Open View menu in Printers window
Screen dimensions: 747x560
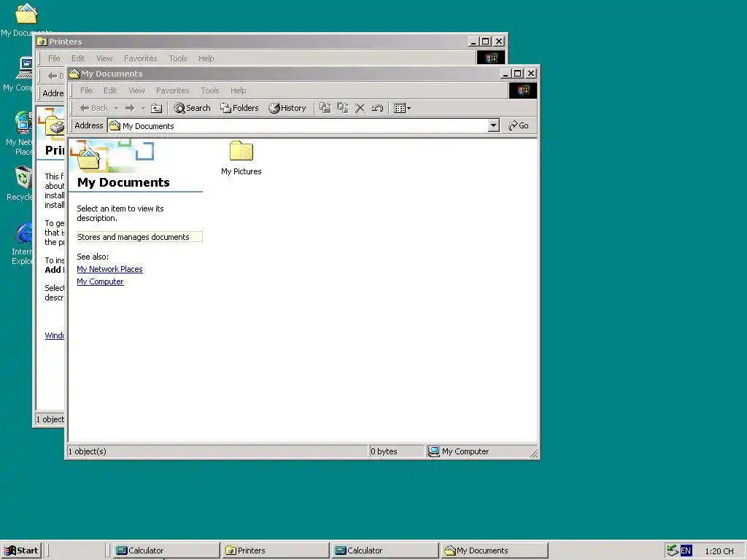[x=104, y=58]
